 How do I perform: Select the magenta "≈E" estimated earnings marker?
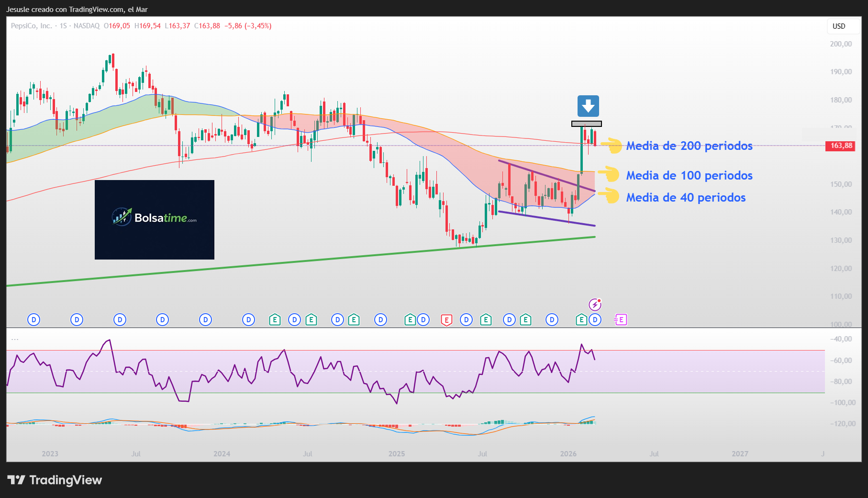[620, 319]
